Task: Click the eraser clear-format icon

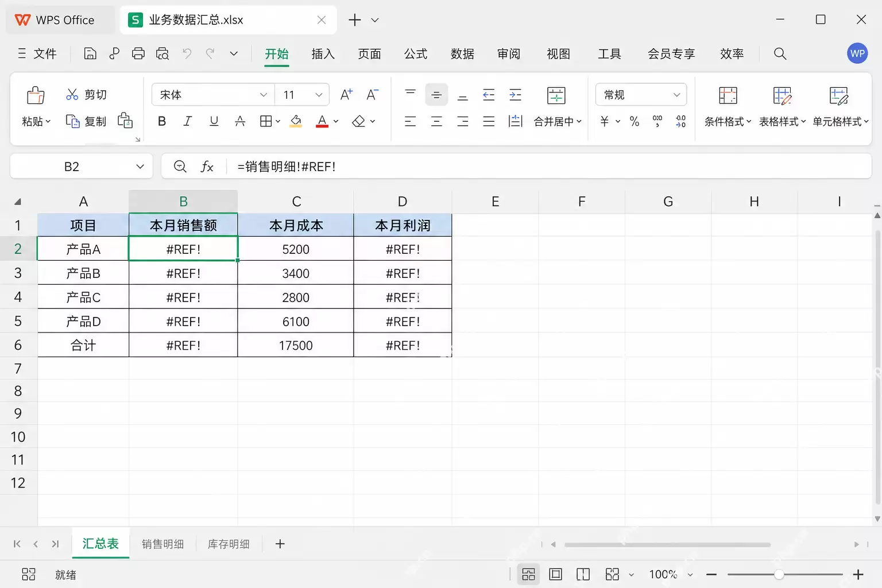Action: [359, 121]
